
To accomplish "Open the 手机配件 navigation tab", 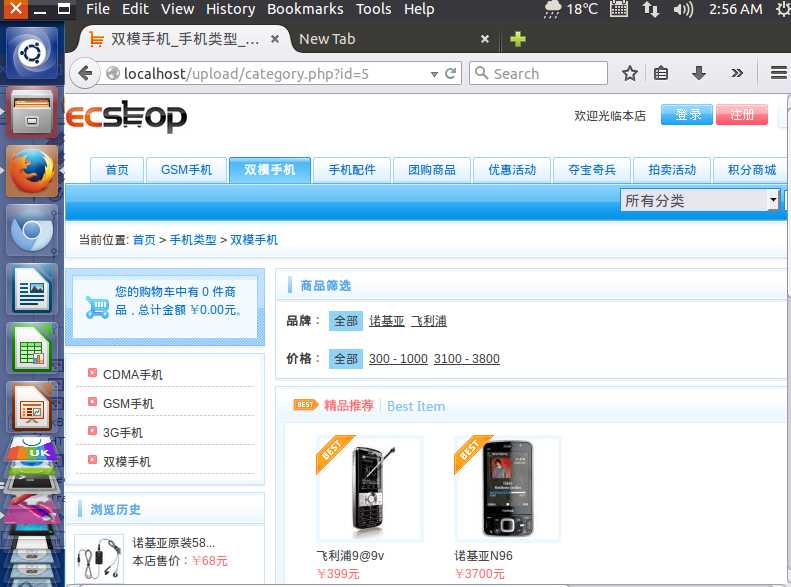I will (352, 170).
